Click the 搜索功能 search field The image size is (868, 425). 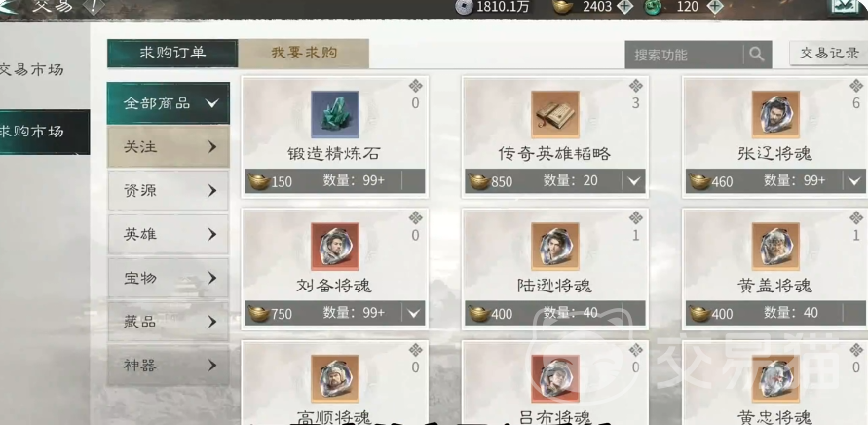684,55
